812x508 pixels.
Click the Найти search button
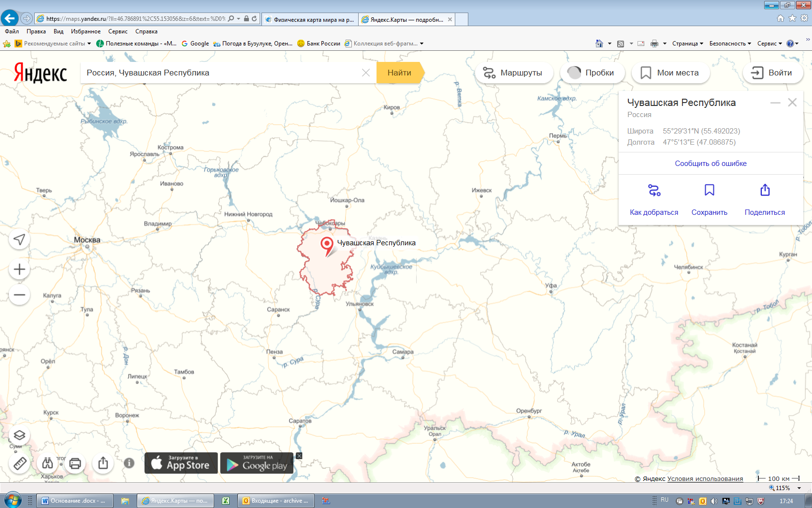pos(400,73)
